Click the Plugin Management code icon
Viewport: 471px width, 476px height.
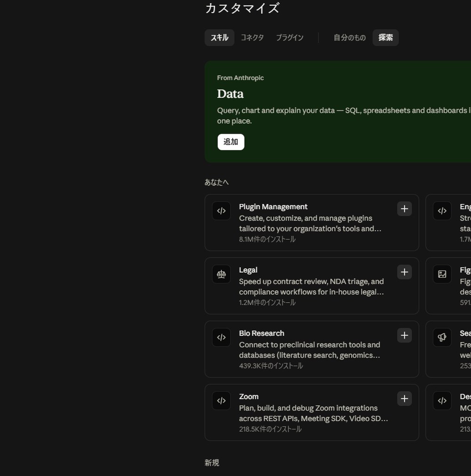pos(221,211)
